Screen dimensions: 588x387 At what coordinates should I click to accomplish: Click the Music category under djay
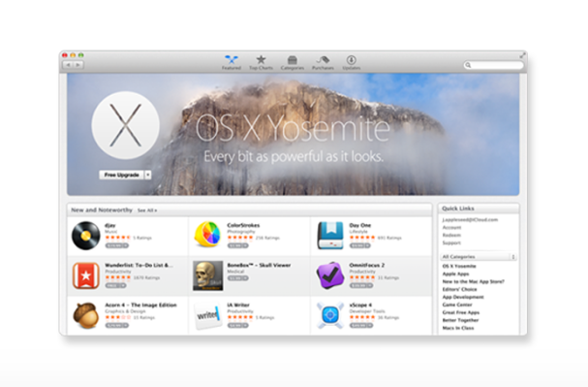[x=111, y=232]
